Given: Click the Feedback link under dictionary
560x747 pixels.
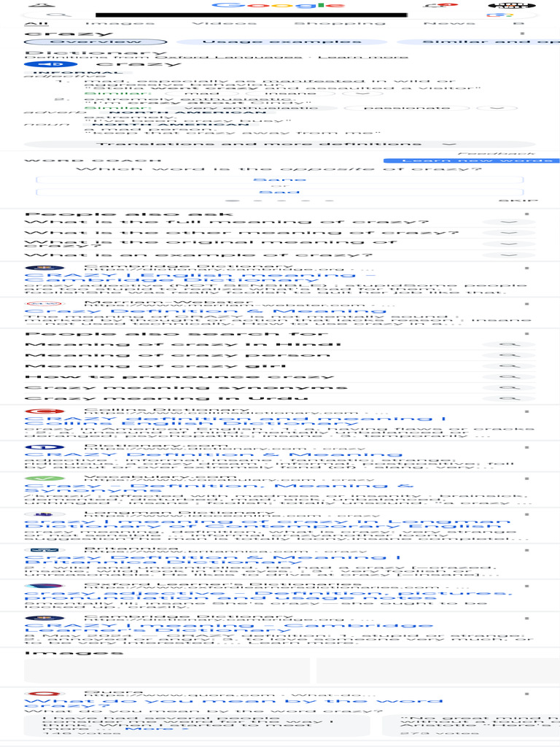Looking at the screenshot, I should (496, 153).
